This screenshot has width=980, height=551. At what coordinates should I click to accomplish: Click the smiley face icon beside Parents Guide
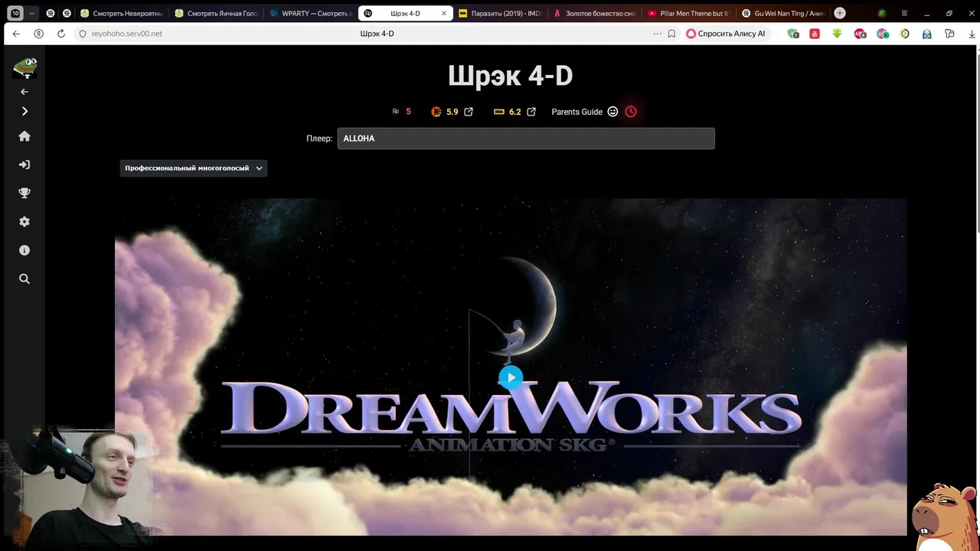pos(612,112)
